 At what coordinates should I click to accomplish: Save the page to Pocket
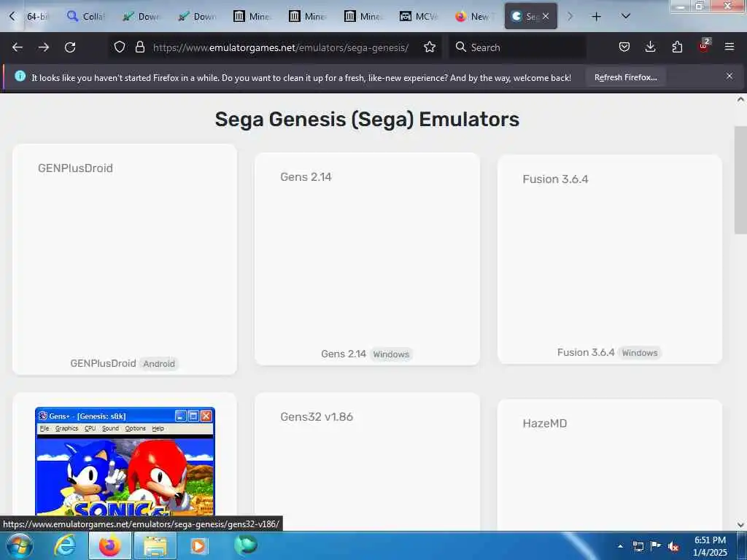point(624,47)
